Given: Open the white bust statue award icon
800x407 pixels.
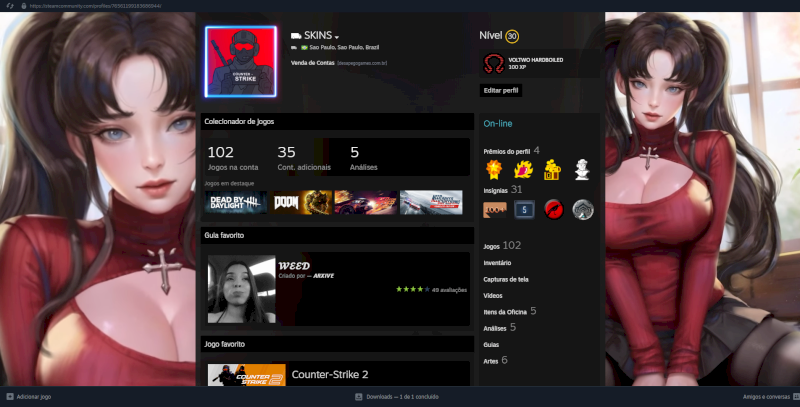Looking at the screenshot, I should point(582,170).
